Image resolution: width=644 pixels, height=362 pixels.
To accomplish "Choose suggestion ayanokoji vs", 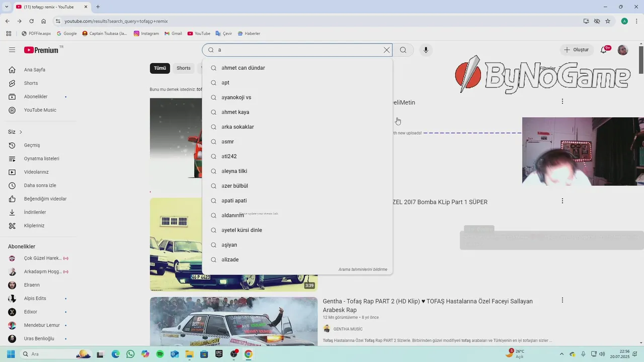I will pyautogui.click(x=297, y=98).
